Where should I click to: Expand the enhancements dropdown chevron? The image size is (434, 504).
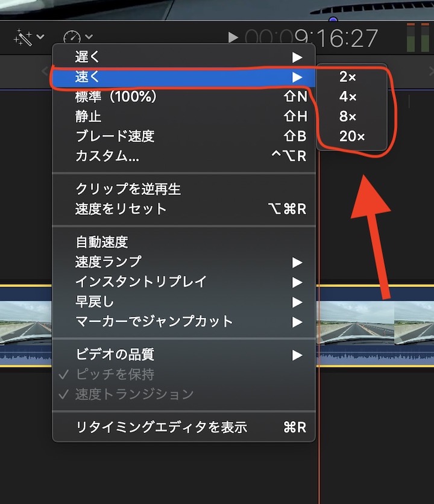[x=40, y=37]
